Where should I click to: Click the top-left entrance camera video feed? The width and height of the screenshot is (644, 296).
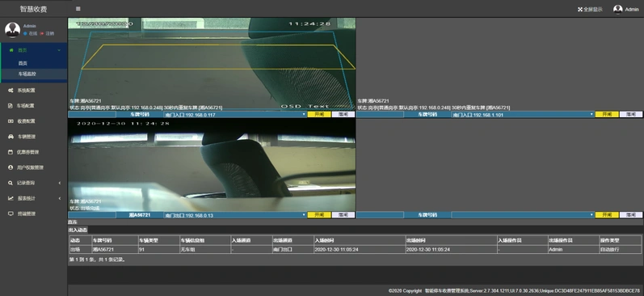pos(212,64)
